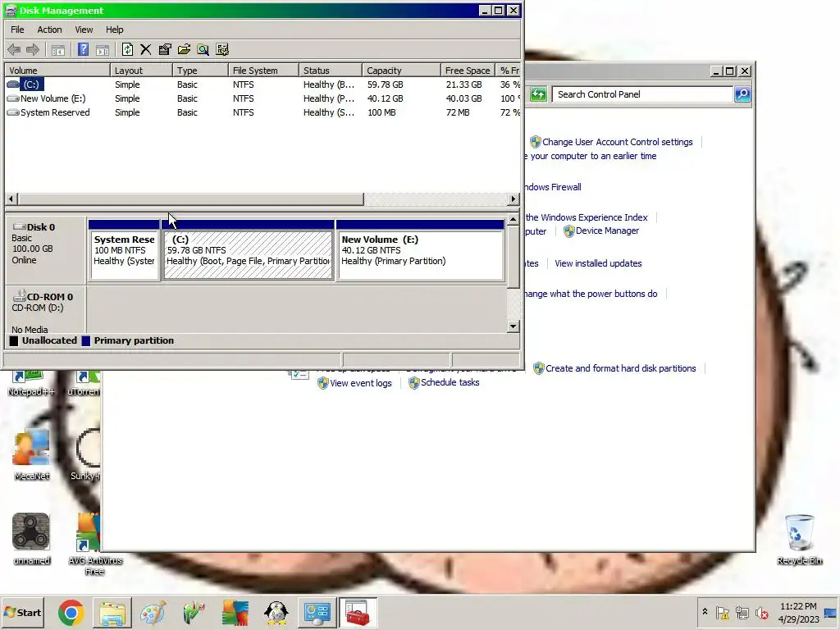
Task: Show hidden tray icons arrow
Action: [705, 612]
